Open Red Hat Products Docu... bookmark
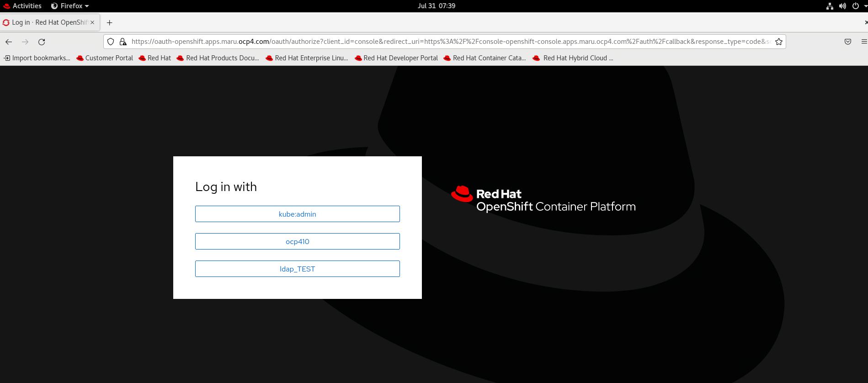Viewport: 868px width, 383px height. [218, 58]
